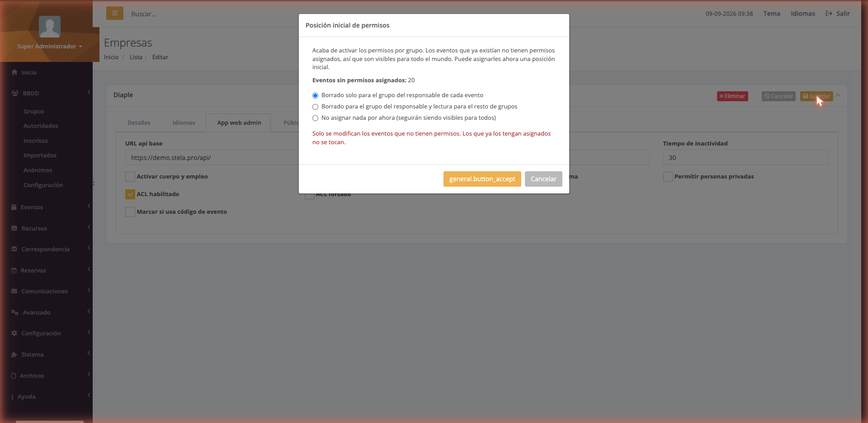Select 'Borrado para el grupo y lectura' option
Image resolution: width=868 pixels, height=423 pixels.
tap(315, 107)
